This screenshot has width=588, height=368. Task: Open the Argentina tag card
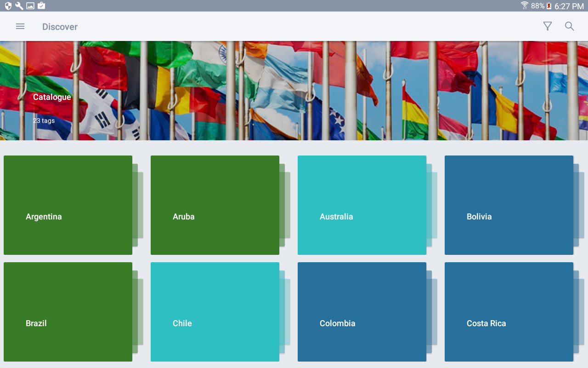[x=68, y=205]
